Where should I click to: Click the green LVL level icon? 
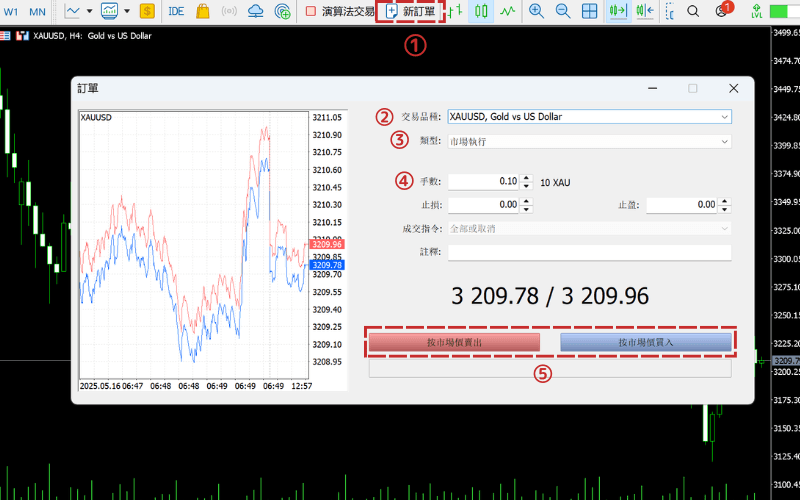(x=757, y=11)
